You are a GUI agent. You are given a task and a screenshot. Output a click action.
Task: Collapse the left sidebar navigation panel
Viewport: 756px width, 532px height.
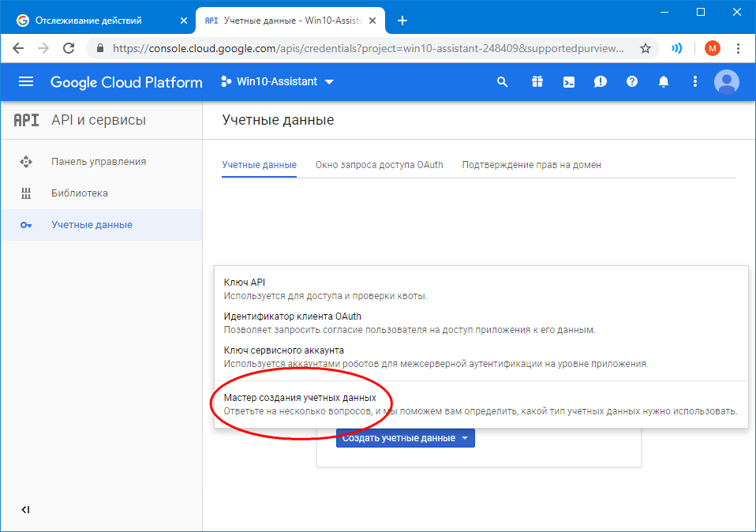click(25, 510)
